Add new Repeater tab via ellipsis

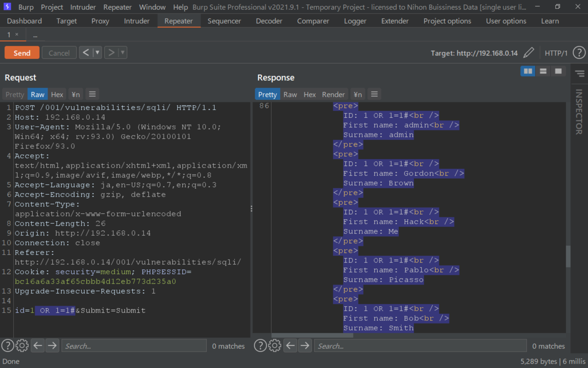[x=35, y=35]
